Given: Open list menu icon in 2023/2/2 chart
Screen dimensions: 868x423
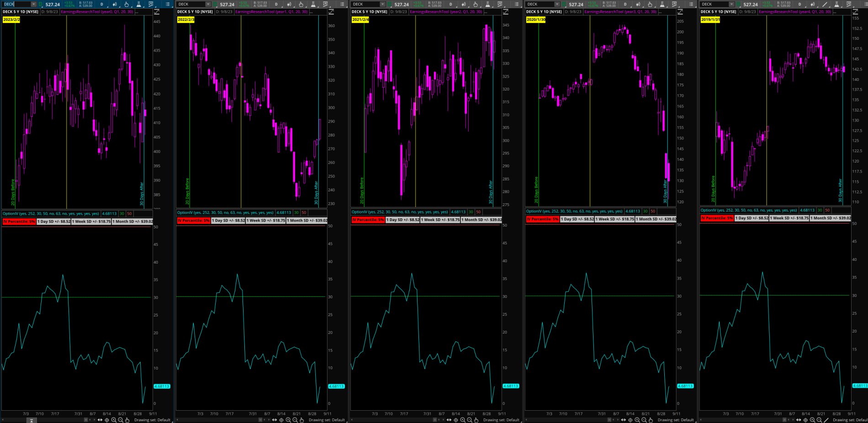Looking at the screenshot, I should 168,4.
